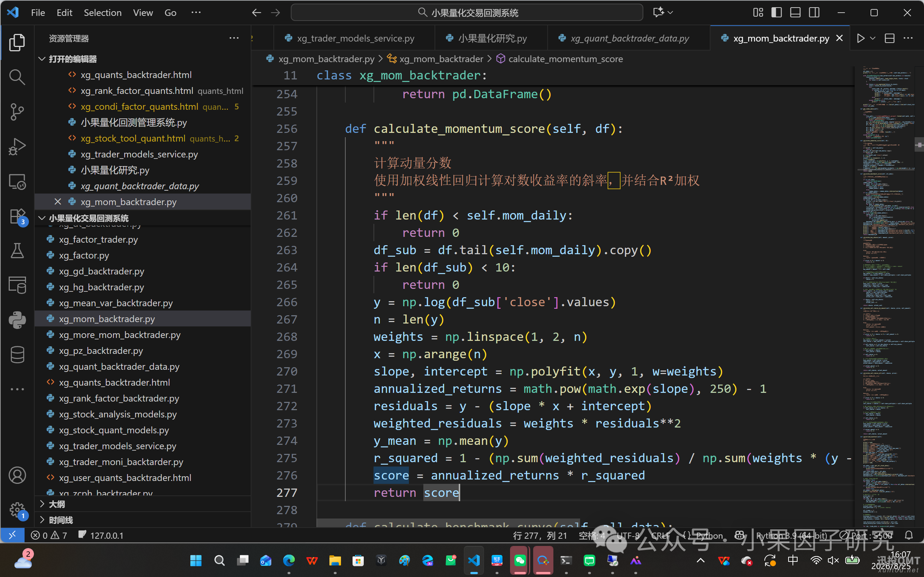Open the Source Control view
Viewport: 924px width, 577px height.
[17, 112]
